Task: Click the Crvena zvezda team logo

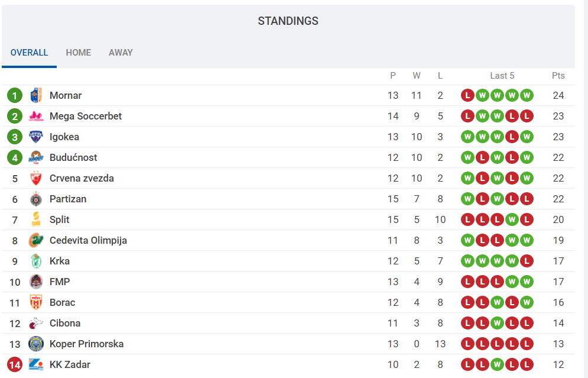Action: 36,178
